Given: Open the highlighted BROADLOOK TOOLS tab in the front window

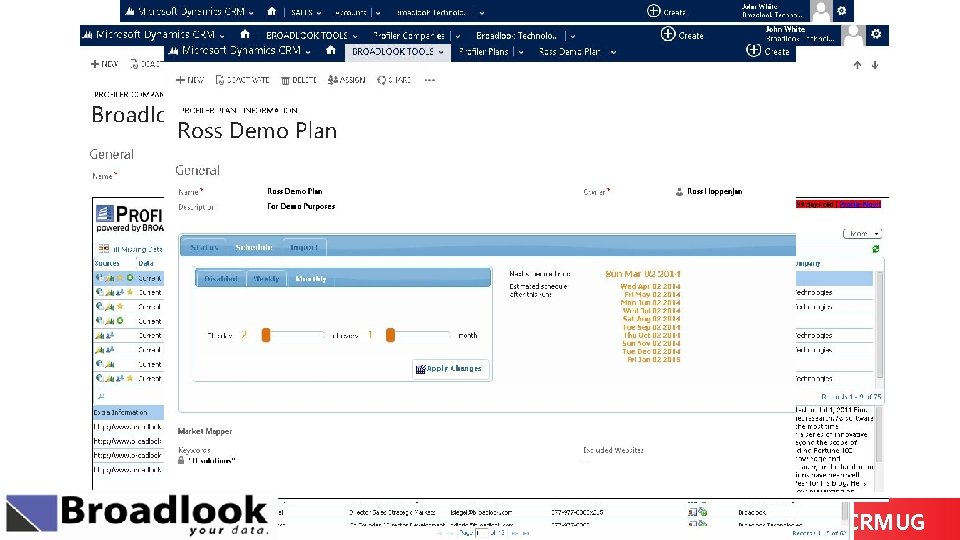Looking at the screenshot, I should tap(397, 52).
